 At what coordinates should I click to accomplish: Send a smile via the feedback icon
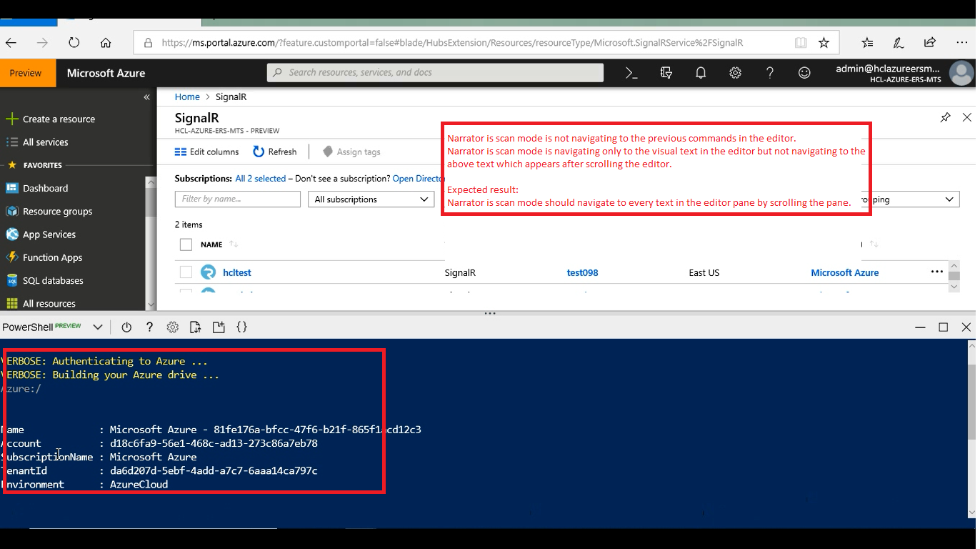pos(804,72)
